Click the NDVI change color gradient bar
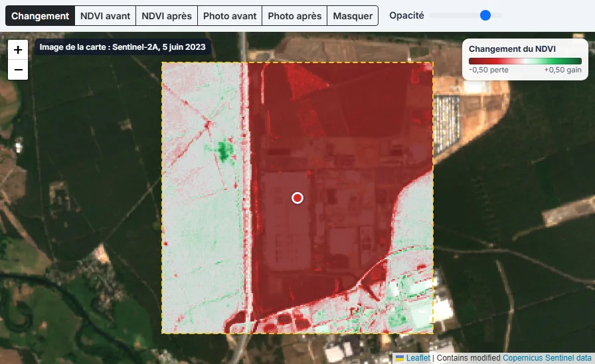The image size is (595, 364). (x=525, y=61)
